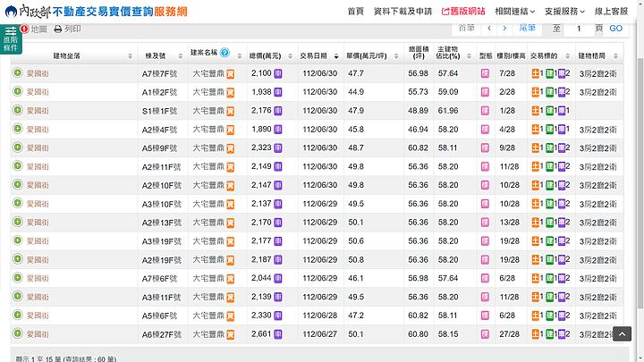This screenshot has width=644, height=362.
Task: Expand the 支援服務 menu
Action: 564,12
